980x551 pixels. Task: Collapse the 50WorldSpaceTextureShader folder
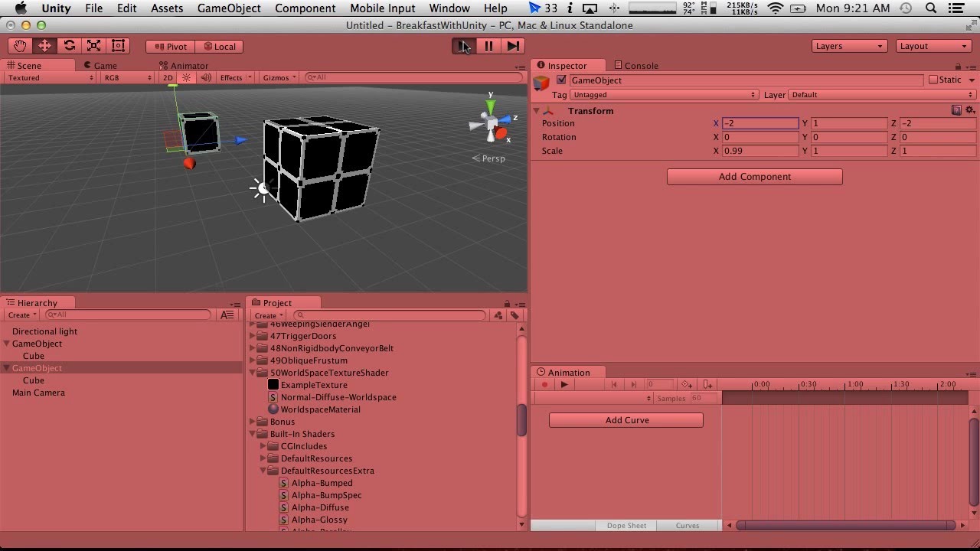253,373
